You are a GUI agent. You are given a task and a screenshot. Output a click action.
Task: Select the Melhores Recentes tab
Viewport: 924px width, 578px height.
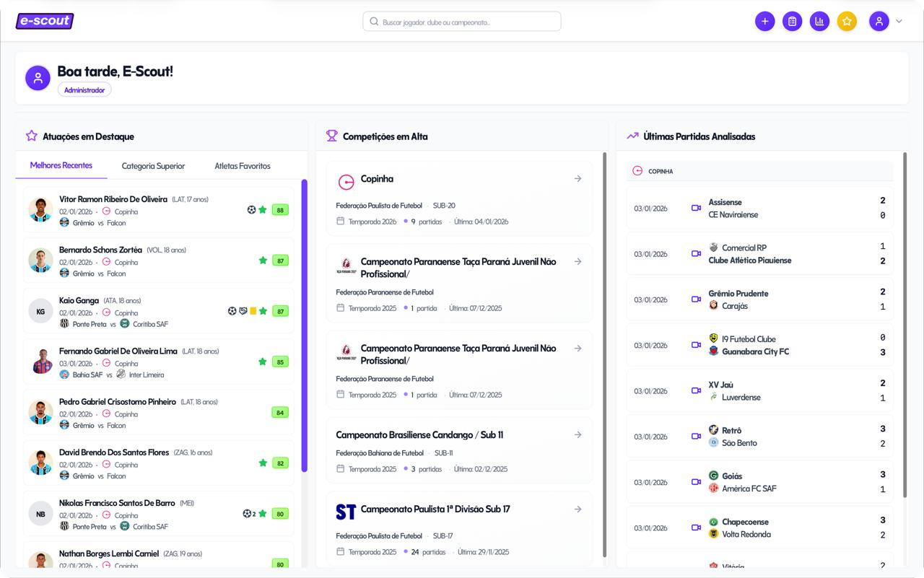[x=61, y=166]
